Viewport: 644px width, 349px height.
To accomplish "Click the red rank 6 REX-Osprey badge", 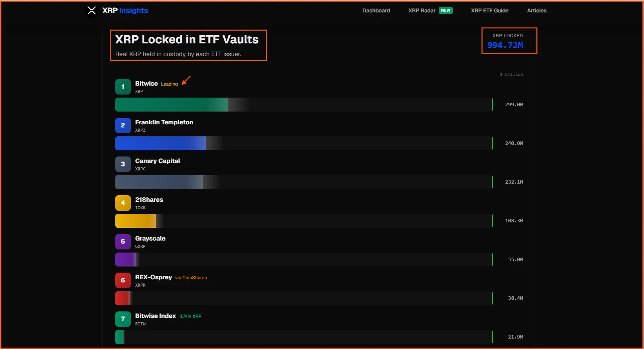I will (x=123, y=280).
